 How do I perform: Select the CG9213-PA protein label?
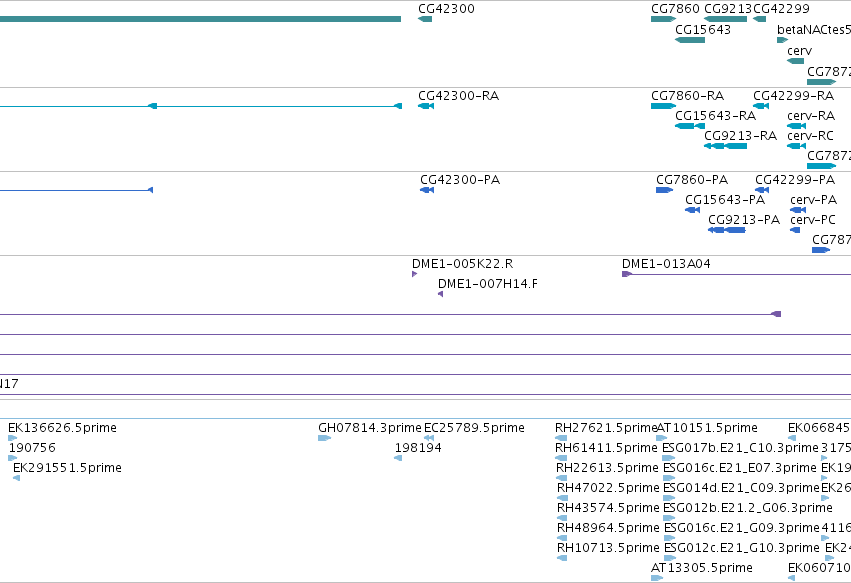744,220
